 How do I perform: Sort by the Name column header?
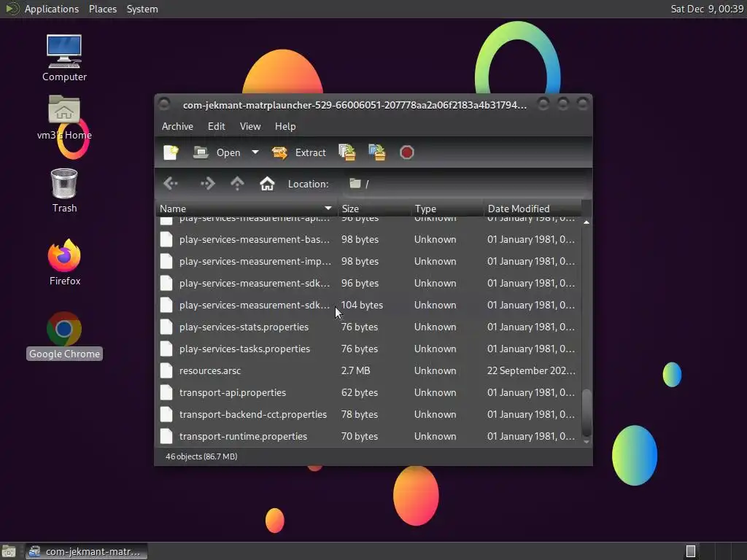246,209
